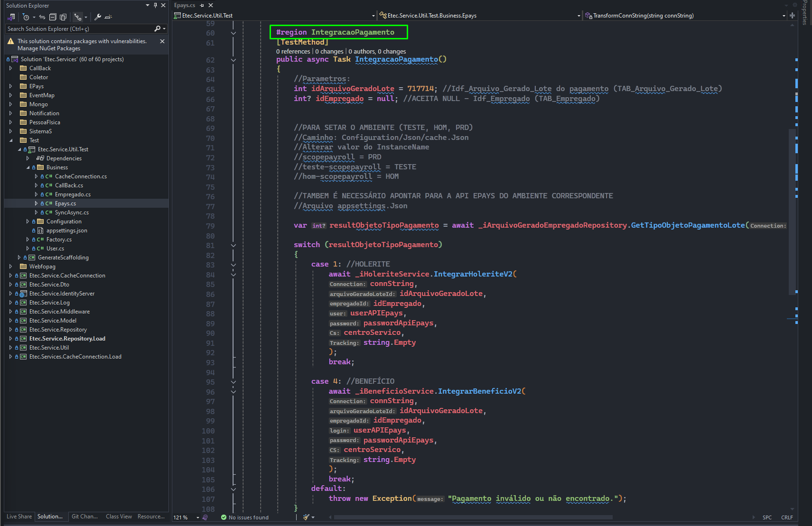This screenshot has width=812, height=526.
Task: Click Sync with Active Document arrows
Action: [42, 17]
